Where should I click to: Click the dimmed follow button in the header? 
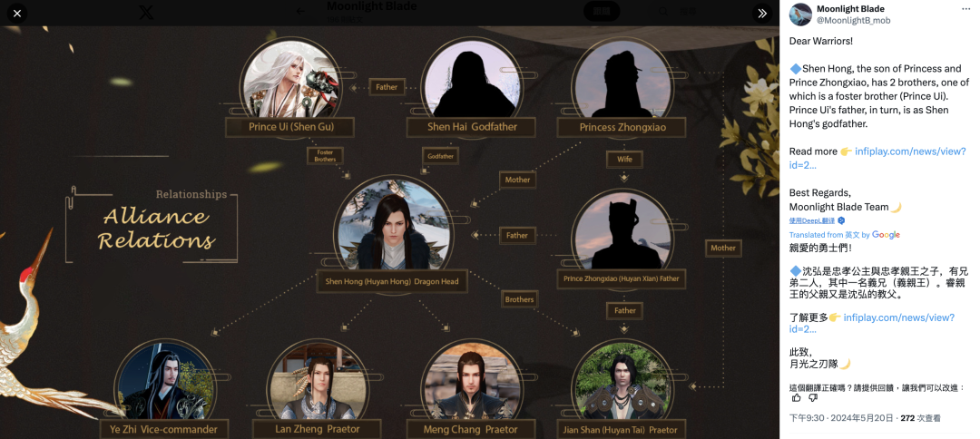pos(602,11)
